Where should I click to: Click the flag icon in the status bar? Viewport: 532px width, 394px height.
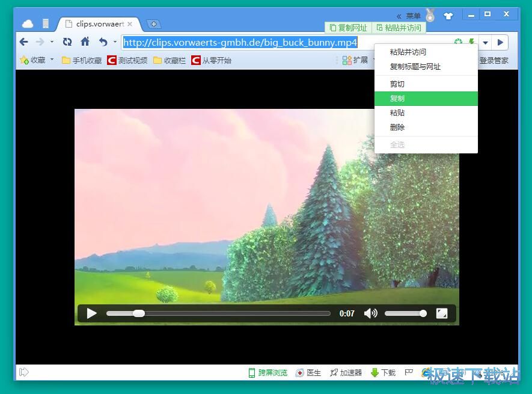409,372
